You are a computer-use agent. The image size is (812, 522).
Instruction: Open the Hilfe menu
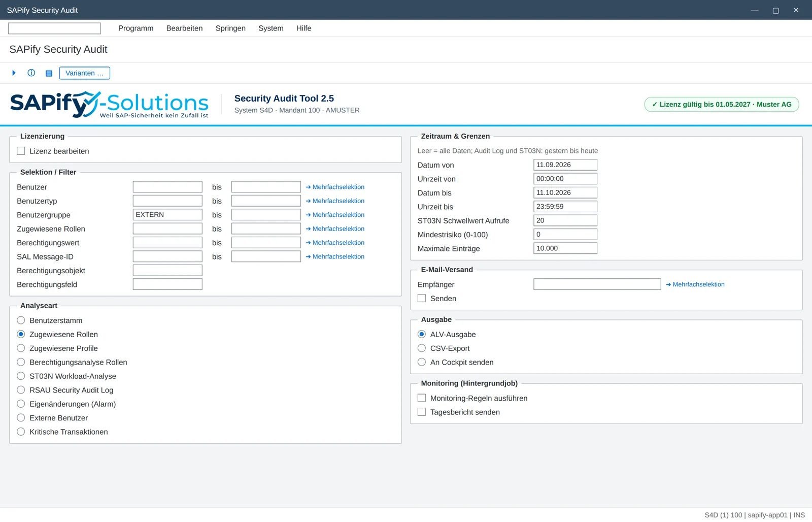point(303,28)
